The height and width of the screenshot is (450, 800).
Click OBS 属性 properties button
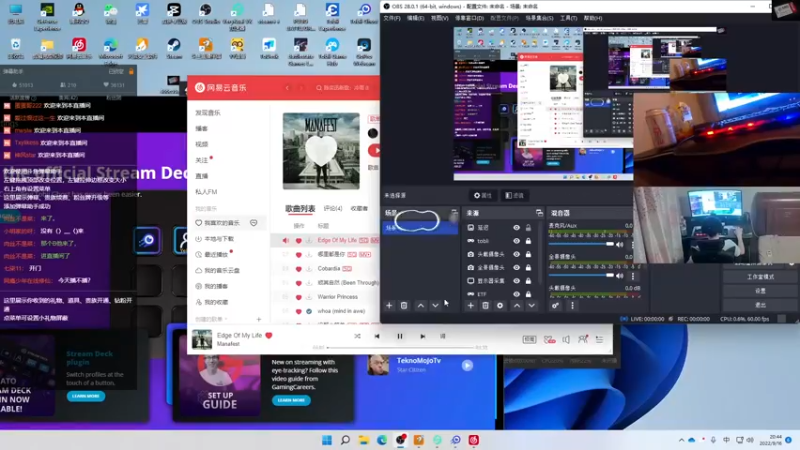pyautogui.click(x=483, y=195)
